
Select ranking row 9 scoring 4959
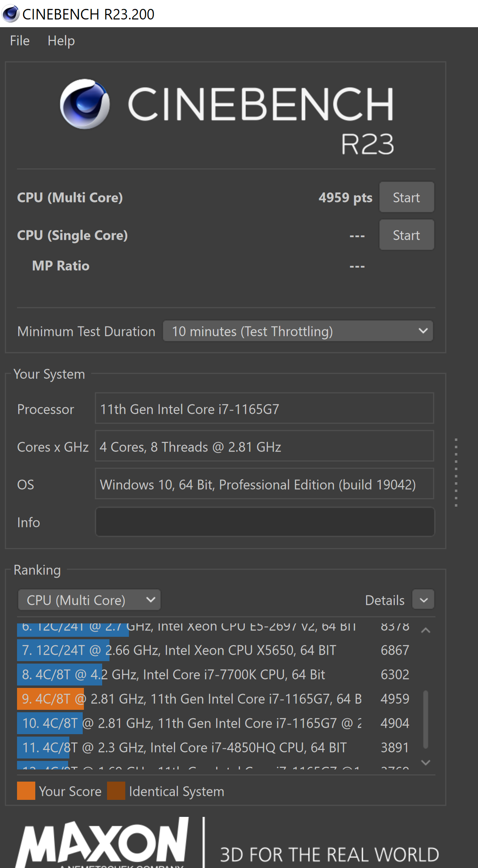click(215, 699)
